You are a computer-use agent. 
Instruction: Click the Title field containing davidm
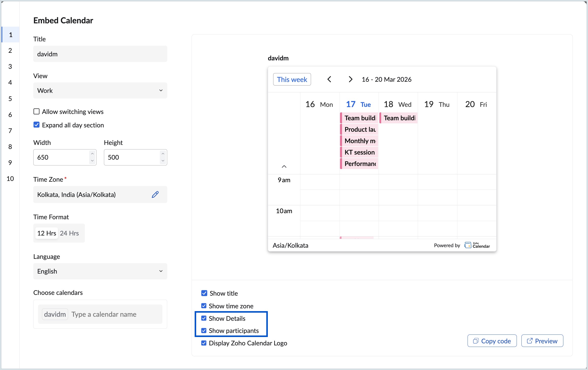[100, 54]
